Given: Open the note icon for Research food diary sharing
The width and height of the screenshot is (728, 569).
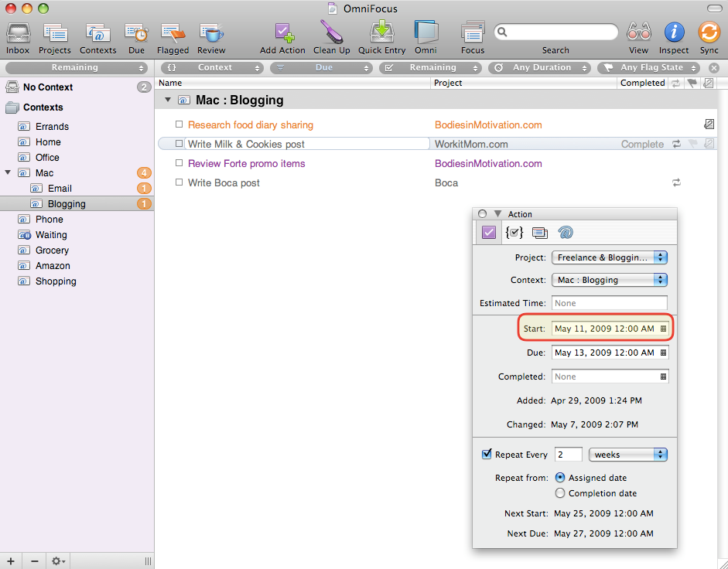Looking at the screenshot, I should (709, 124).
